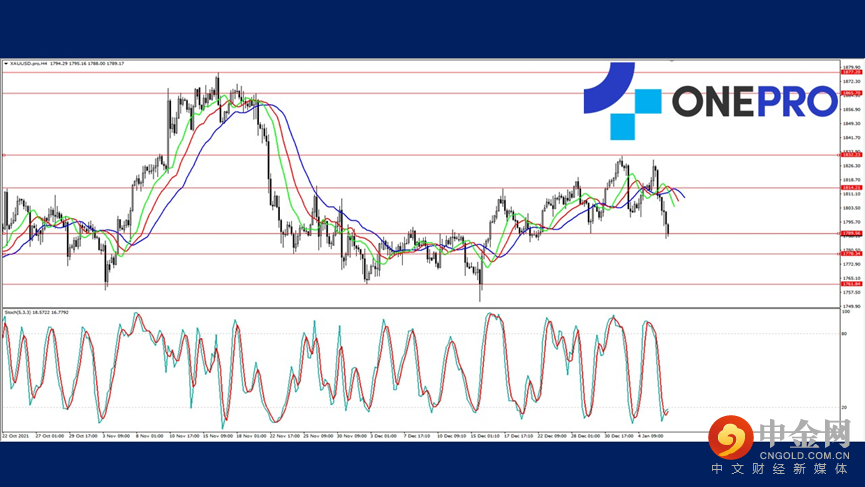
Task: Click the Stoch(5,3,3) indicator label
Action: [17, 313]
